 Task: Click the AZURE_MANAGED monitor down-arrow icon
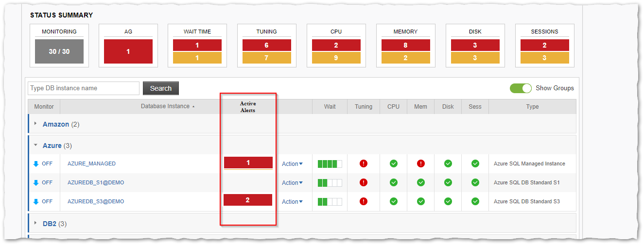pos(36,164)
